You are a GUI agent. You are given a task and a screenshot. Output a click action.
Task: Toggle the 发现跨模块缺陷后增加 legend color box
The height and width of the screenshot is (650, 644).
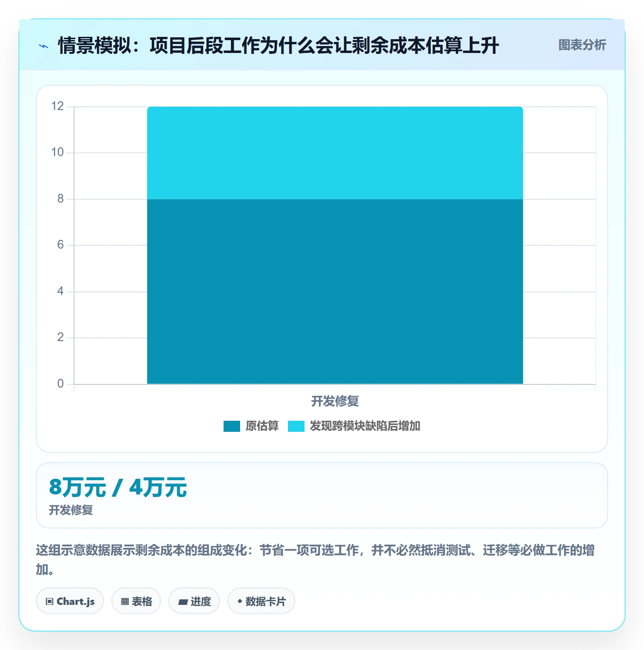click(296, 426)
